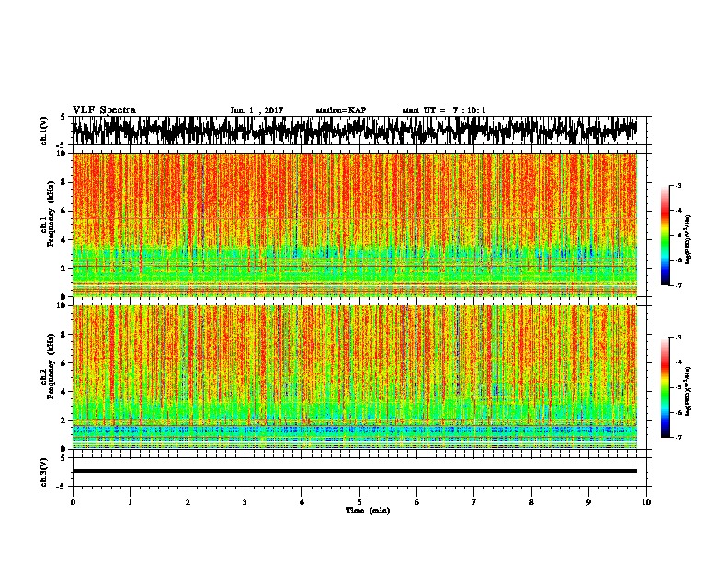The image size is (728, 563).
Task: Click the ch.2 colorbar "-7" scale label
Action: [x=677, y=437]
